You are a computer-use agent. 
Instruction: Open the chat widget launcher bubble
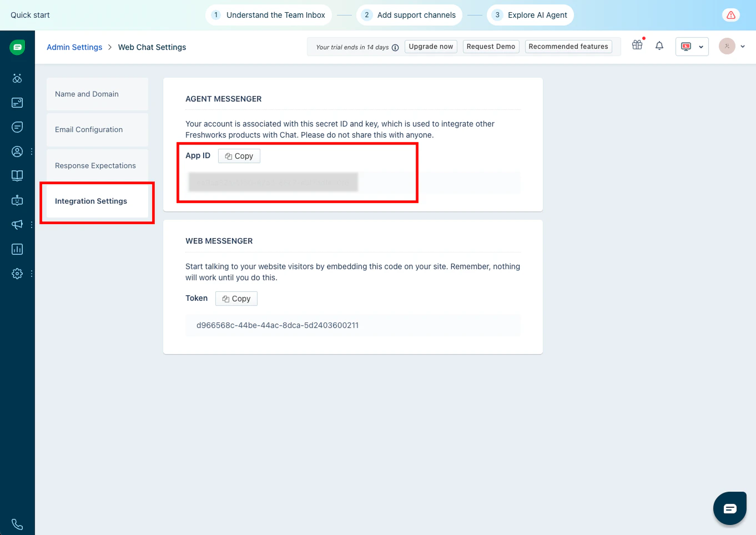(730, 508)
